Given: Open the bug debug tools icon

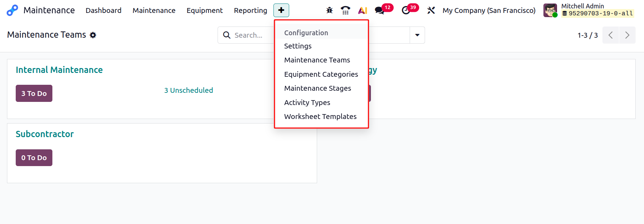Looking at the screenshot, I should pos(329,10).
